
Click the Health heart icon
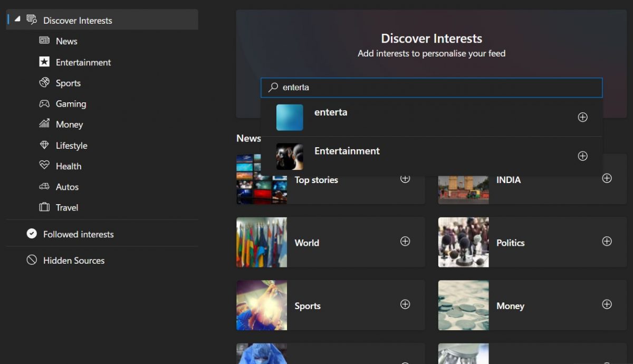(x=44, y=166)
